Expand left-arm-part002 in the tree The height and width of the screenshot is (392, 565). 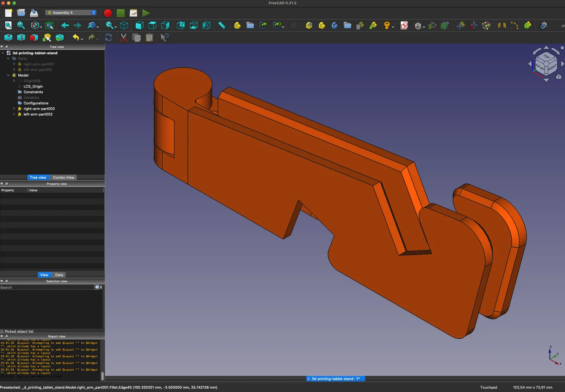click(x=14, y=114)
